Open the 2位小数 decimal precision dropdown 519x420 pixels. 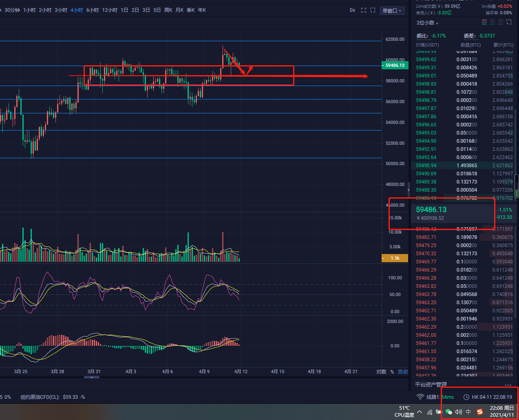pyautogui.click(x=427, y=23)
